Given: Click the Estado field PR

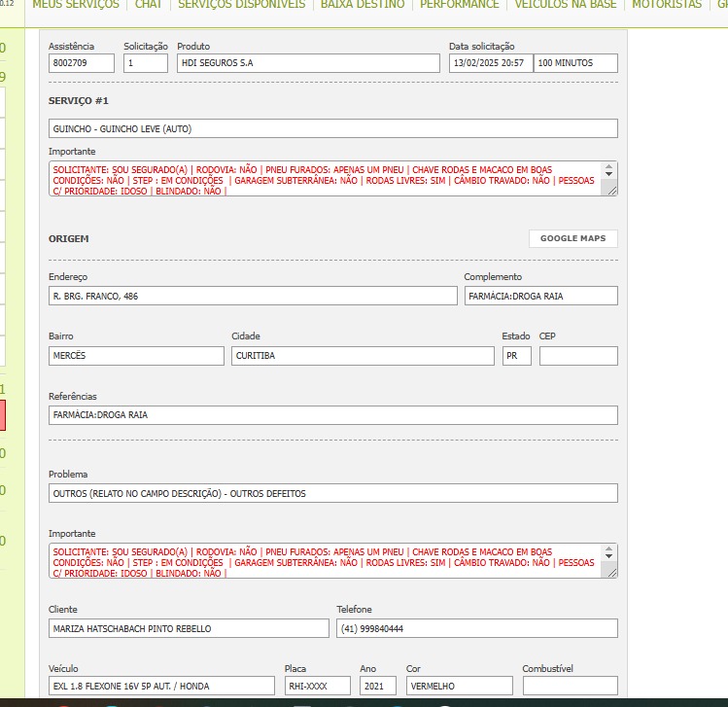Looking at the screenshot, I should point(517,356).
